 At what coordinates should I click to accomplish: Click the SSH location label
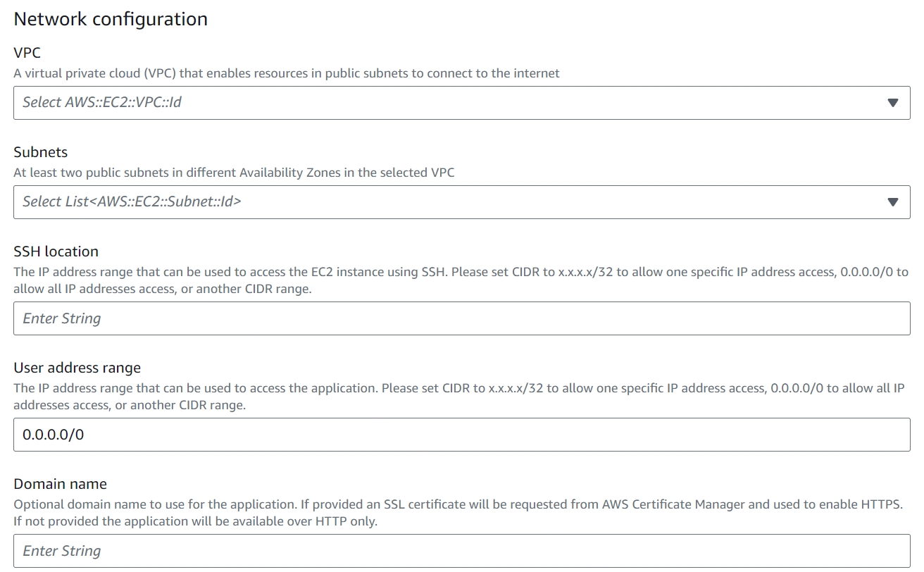pos(56,251)
